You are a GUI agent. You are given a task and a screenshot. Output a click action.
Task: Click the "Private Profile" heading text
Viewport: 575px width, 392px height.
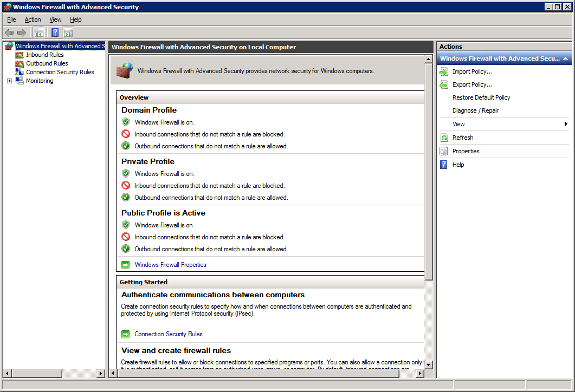(148, 161)
